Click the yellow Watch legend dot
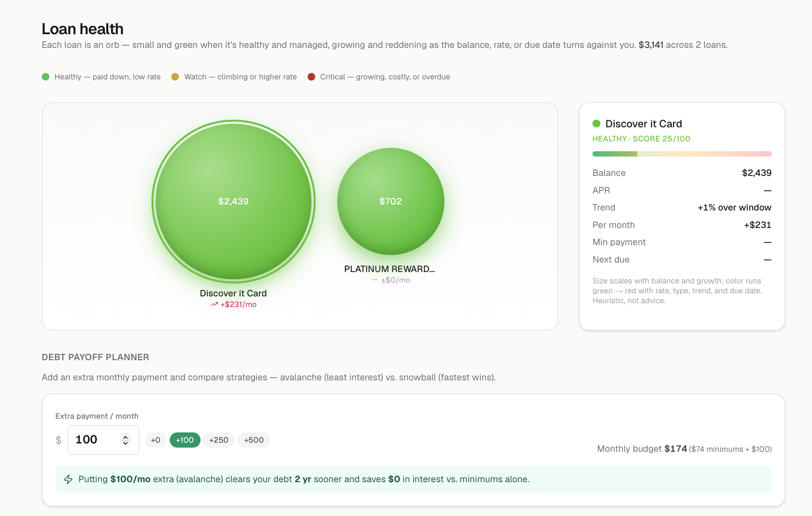The height and width of the screenshot is (516, 812). pyautogui.click(x=175, y=77)
